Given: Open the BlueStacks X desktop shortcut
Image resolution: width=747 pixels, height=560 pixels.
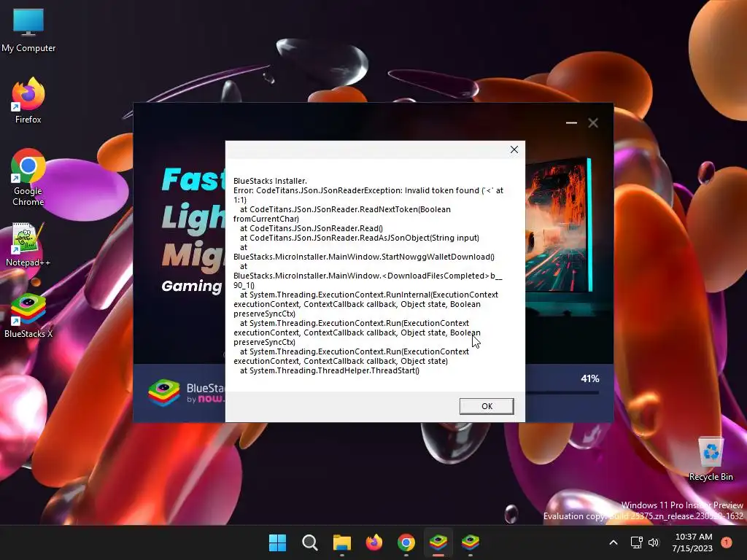Looking at the screenshot, I should click(28, 316).
